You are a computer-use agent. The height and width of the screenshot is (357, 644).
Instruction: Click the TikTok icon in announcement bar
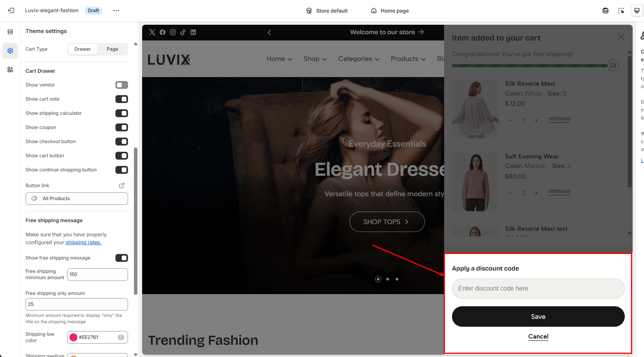[x=183, y=32]
